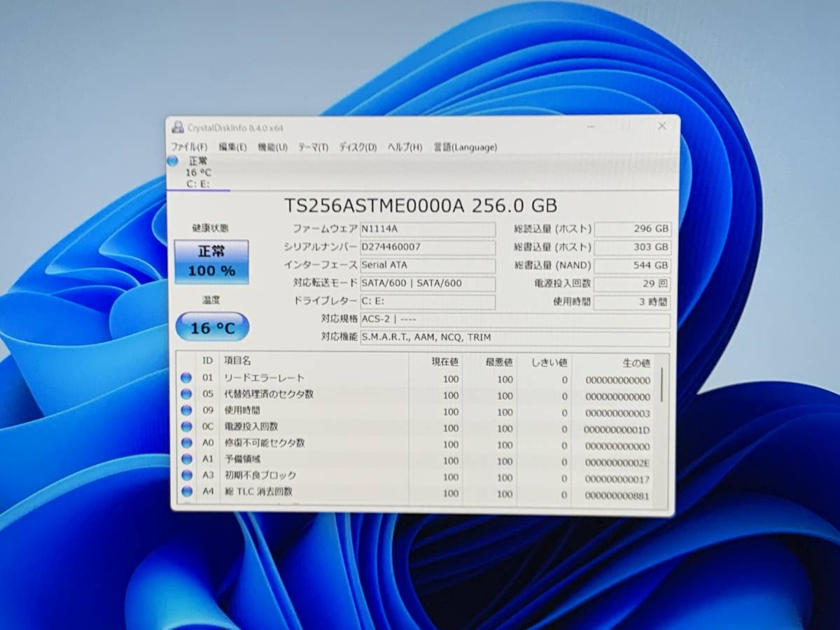The height and width of the screenshot is (630, 840).
Task: Click the 生の値 column header
Action: point(615,363)
